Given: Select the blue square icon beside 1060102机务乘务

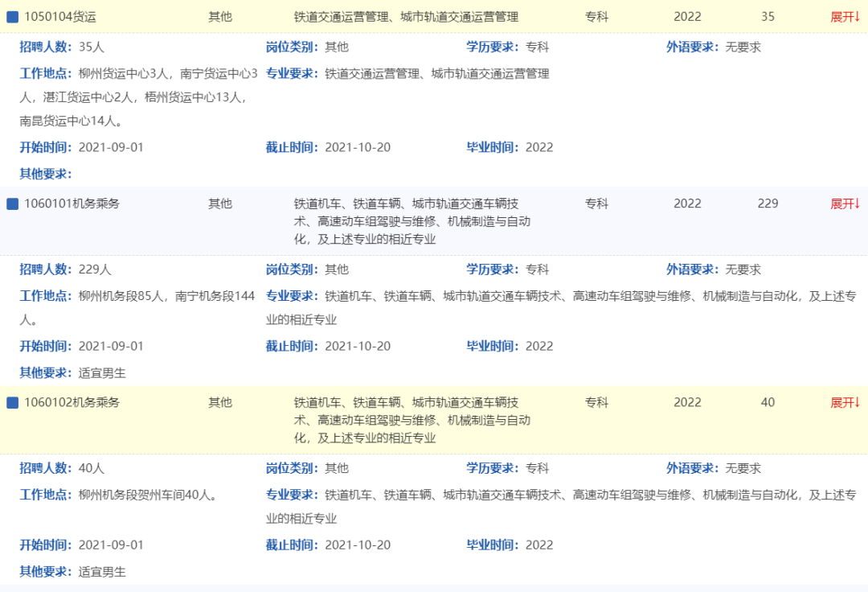Looking at the screenshot, I should click(x=12, y=403).
